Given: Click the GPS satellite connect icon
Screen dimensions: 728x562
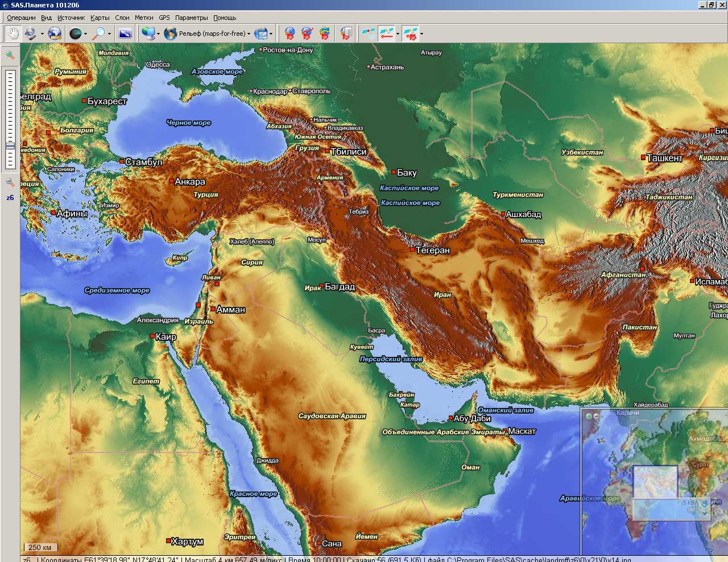Looking at the screenshot, I should 369,34.
